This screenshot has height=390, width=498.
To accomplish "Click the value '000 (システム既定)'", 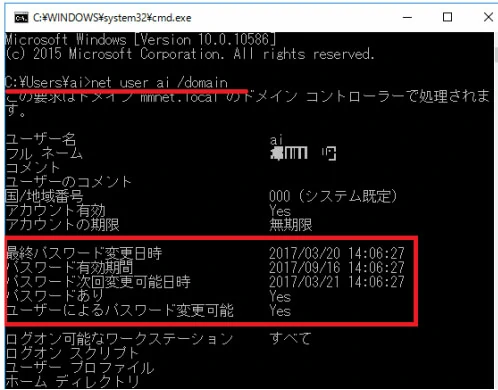I will pos(333,196).
